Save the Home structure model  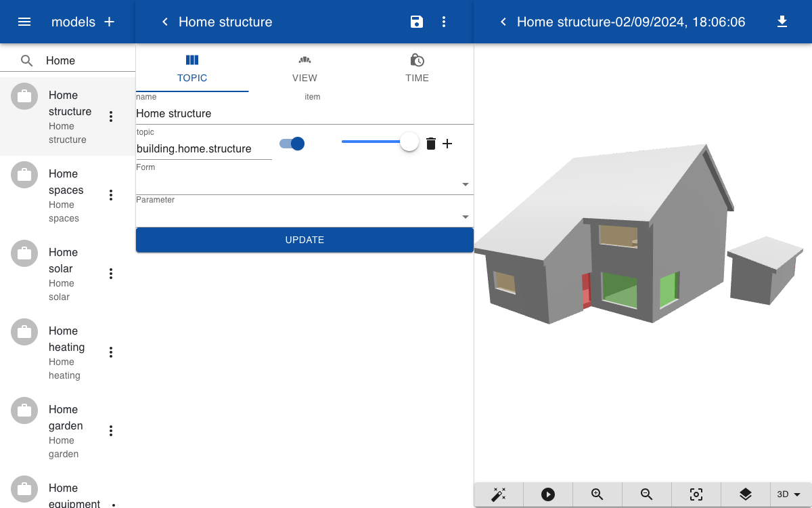pos(417,22)
